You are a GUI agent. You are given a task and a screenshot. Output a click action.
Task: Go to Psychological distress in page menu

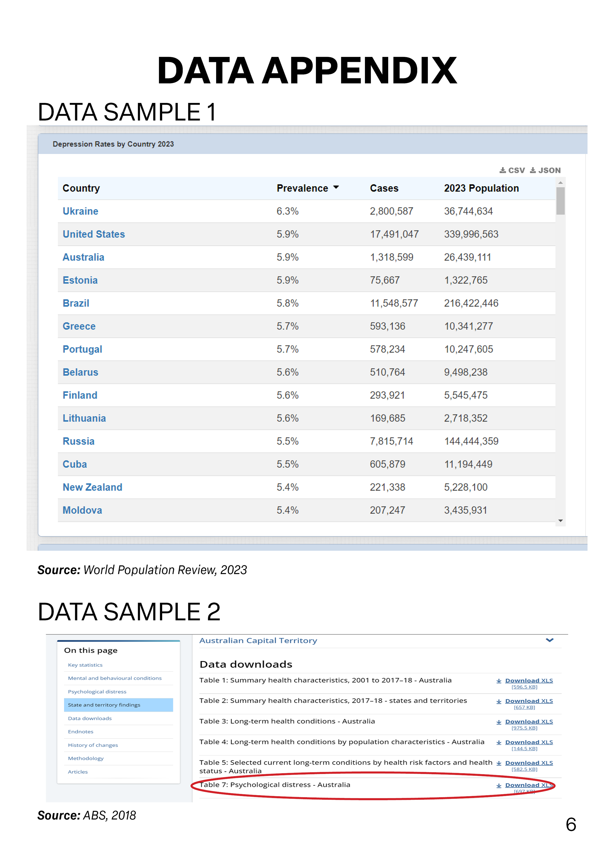click(x=97, y=692)
